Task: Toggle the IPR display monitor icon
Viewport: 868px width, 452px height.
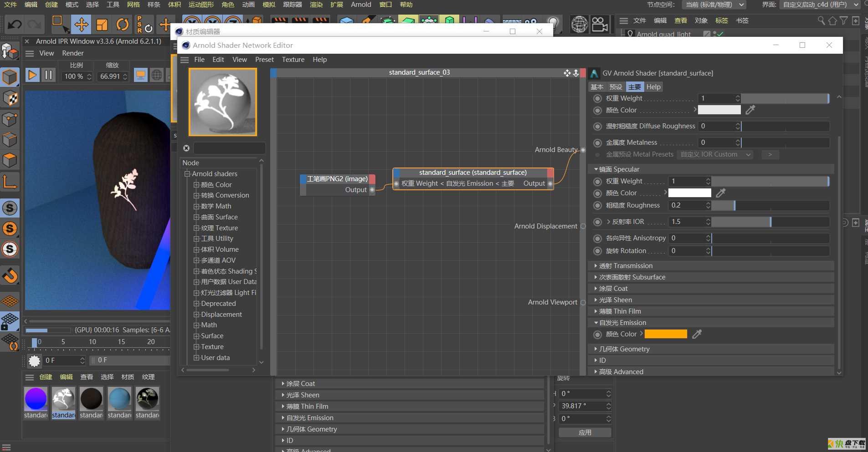Action: 141,75
